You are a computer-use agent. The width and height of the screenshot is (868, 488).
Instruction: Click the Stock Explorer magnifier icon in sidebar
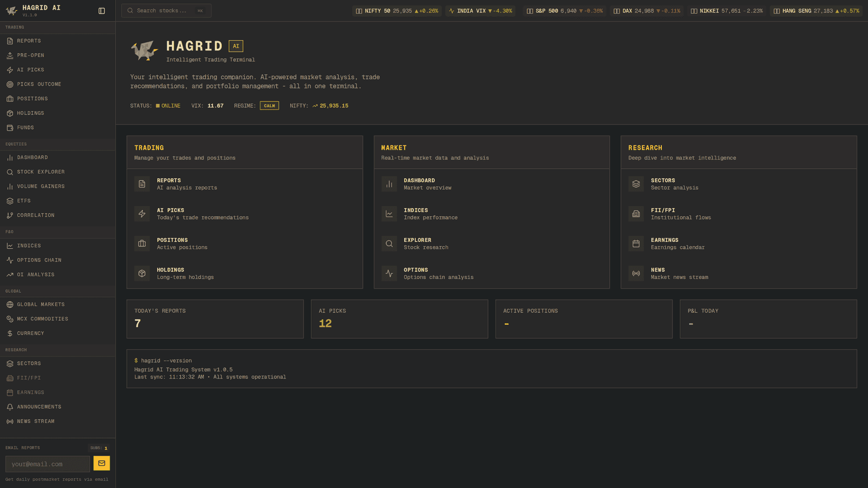tap(10, 172)
